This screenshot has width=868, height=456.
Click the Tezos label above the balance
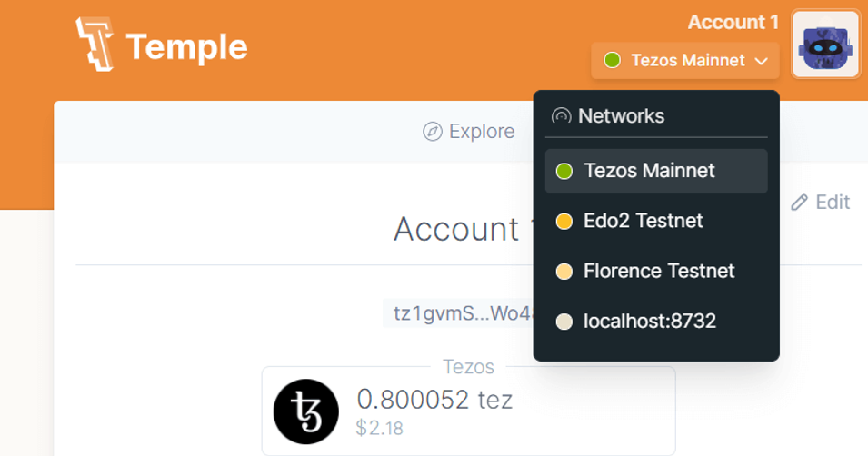[x=468, y=367]
